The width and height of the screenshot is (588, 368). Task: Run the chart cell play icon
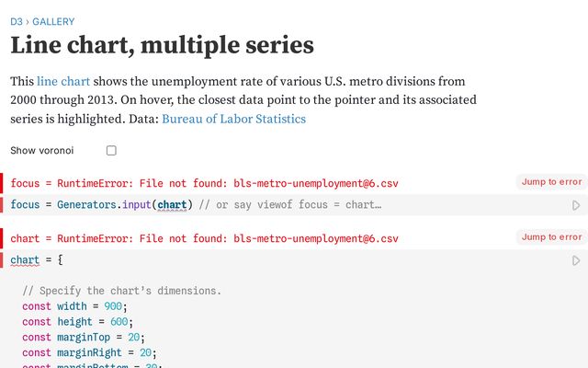click(x=576, y=260)
